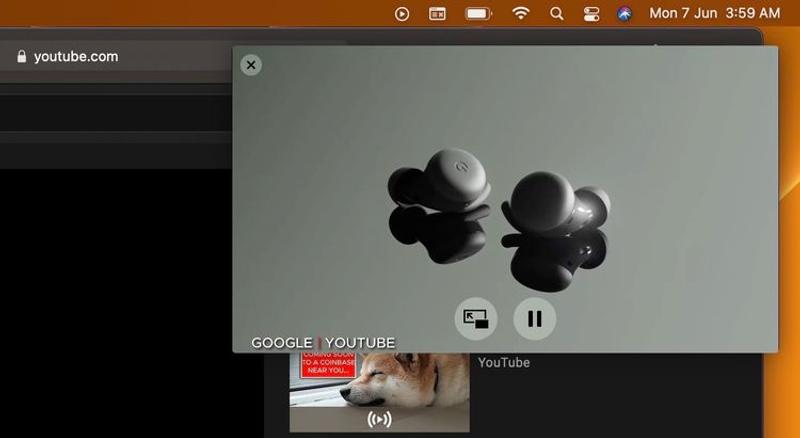
Task: Launch Siri from menu bar
Action: (624, 14)
